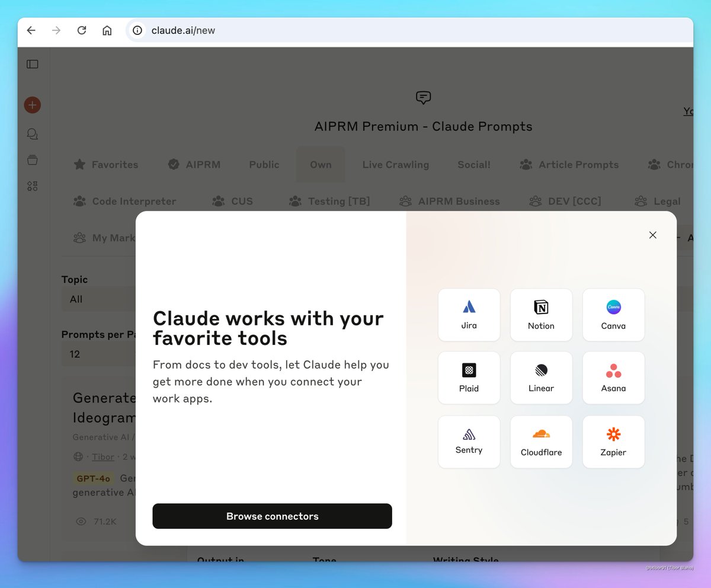Image resolution: width=711 pixels, height=588 pixels.
Task: Switch to the Public tab
Action: [x=264, y=165]
